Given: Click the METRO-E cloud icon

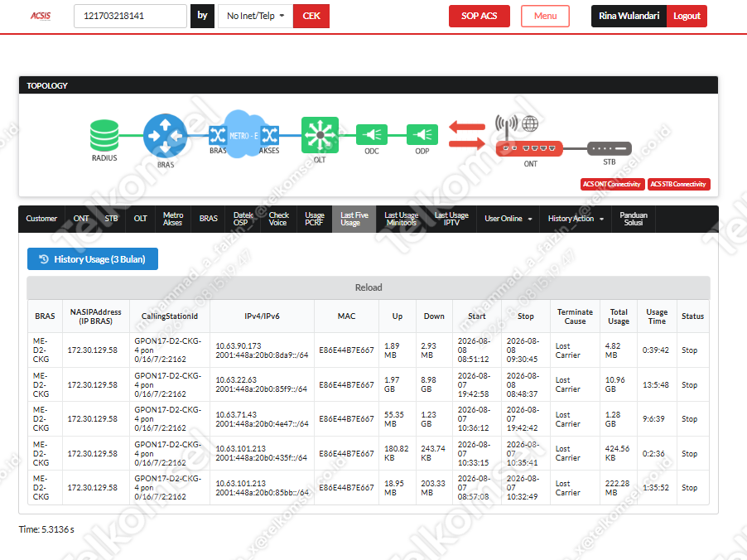Looking at the screenshot, I should (x=243, y=134).
